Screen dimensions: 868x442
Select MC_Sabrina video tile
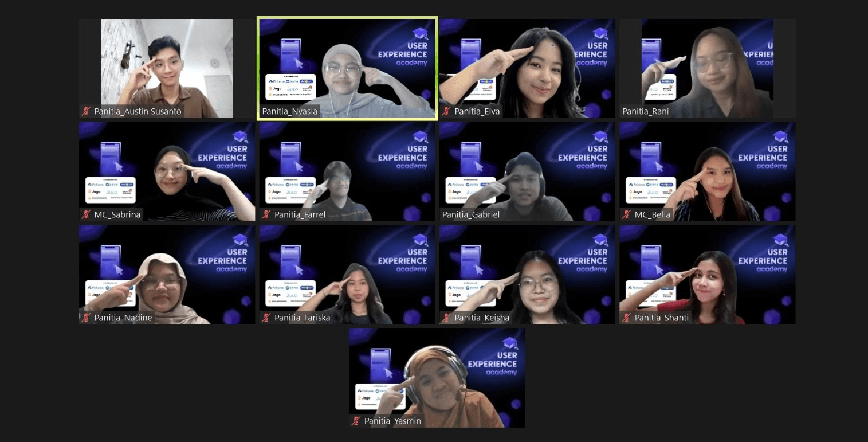pyautogui.click(x=167, y=171)
